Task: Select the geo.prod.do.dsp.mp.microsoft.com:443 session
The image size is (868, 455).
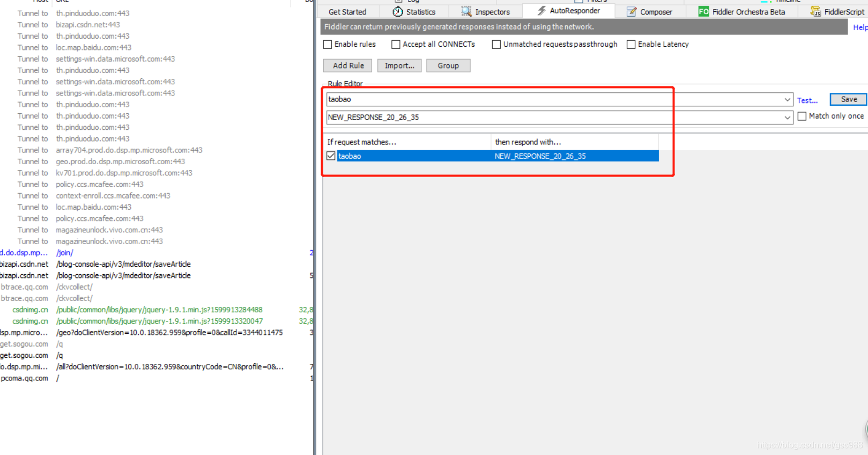Action: 155,162
